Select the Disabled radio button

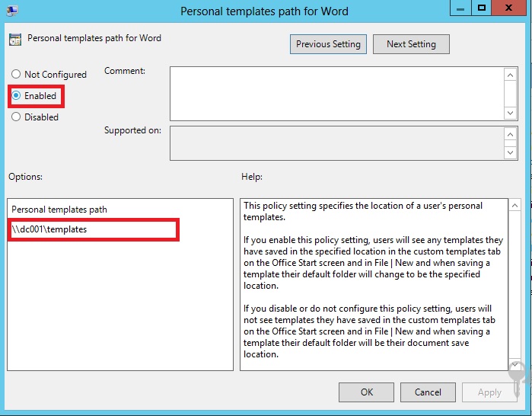coord(35,117)
